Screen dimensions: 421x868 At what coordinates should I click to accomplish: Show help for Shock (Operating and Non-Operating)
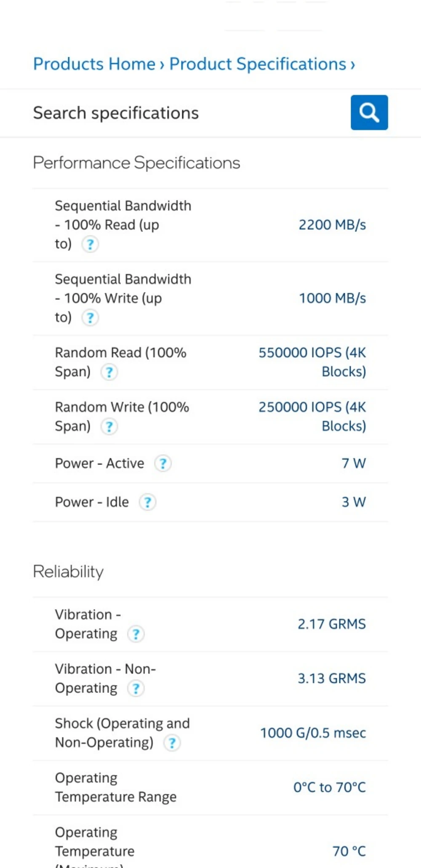click(172, 743)
